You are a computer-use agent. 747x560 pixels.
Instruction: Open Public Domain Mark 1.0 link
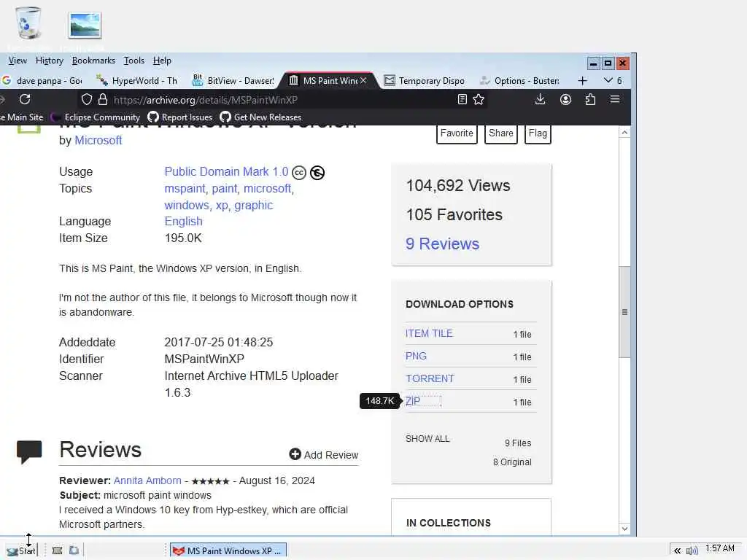click(x=226, y=171)
